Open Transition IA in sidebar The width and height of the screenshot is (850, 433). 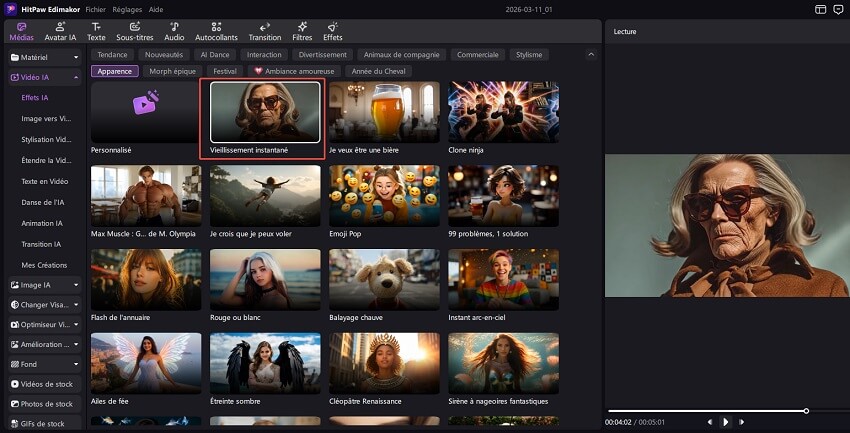(41, 244)
